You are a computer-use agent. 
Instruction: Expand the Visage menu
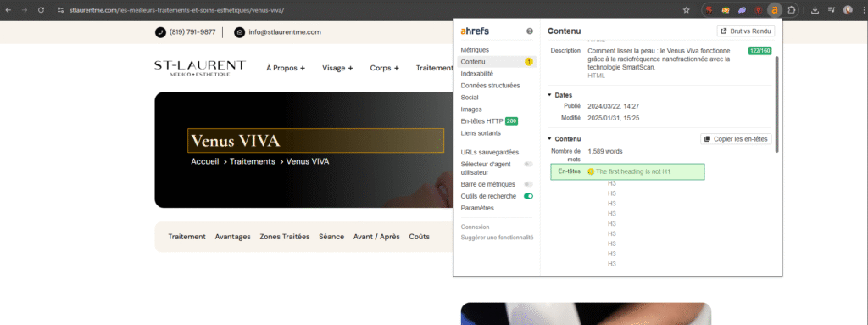337,68
